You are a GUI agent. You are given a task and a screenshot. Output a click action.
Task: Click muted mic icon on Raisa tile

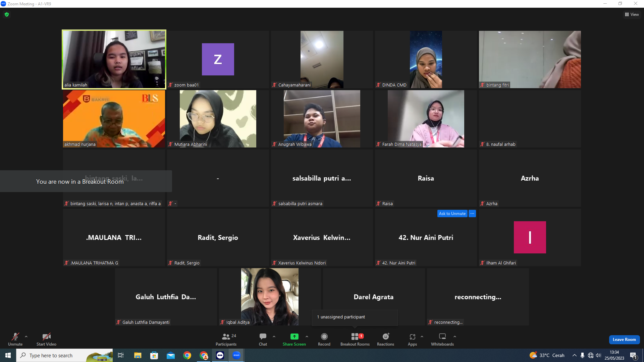click(378, 204)
